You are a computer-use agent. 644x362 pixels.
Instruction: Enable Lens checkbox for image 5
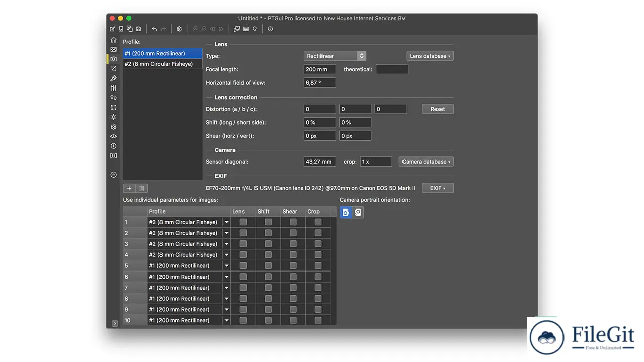click(243, 265)
